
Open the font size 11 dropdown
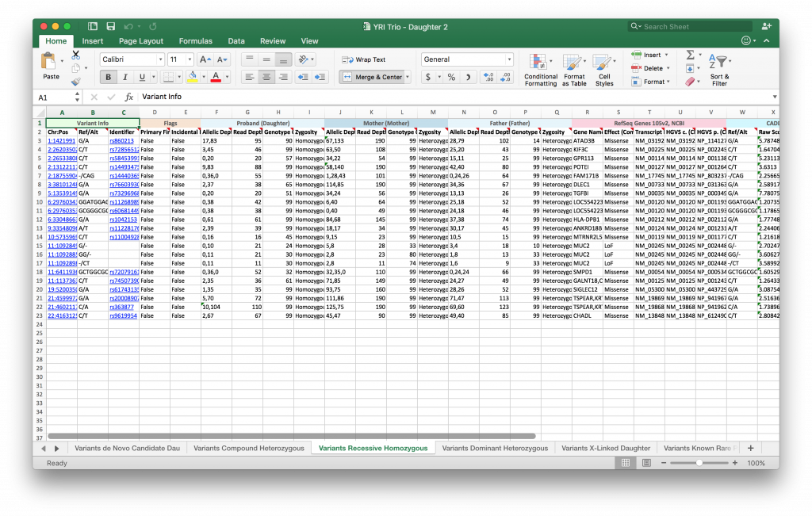[x=190, y=59]
